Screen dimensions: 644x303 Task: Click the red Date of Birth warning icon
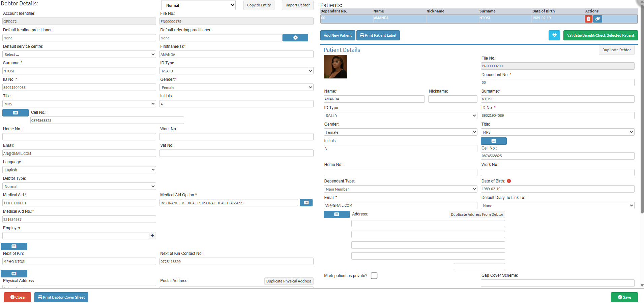pyautogui.click(x=509, y=181)
